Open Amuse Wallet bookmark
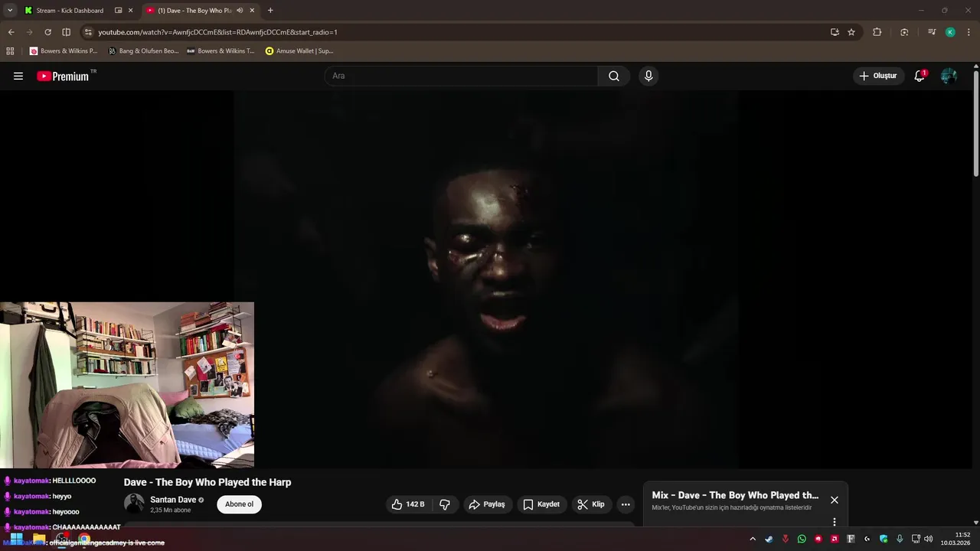980x551 pixels. tap(299, 51)
